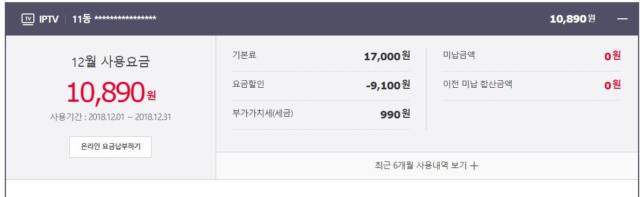This screenshot has height=197, width=644.
Task: Select the 12월 사용요금 heading
Action: click(x=111, y=62)
